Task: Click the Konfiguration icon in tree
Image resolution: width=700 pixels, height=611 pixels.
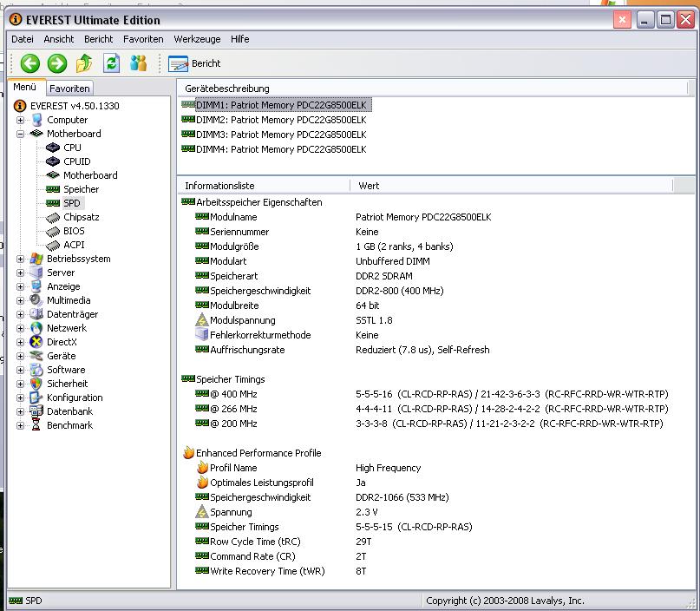Action: (36, 397)
